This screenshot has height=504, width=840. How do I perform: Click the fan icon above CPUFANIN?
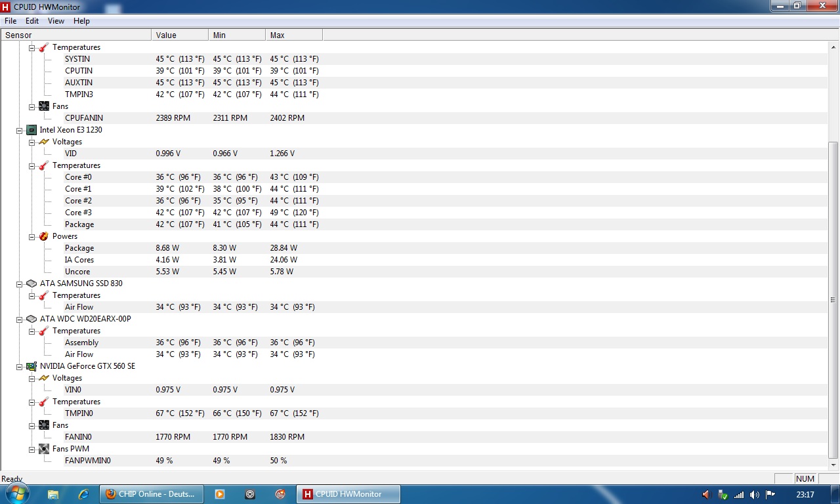tap(44, 106)
